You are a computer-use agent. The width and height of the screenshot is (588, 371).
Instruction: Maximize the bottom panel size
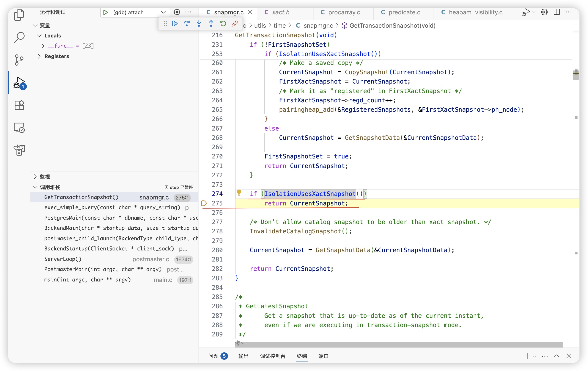[557, 356]
